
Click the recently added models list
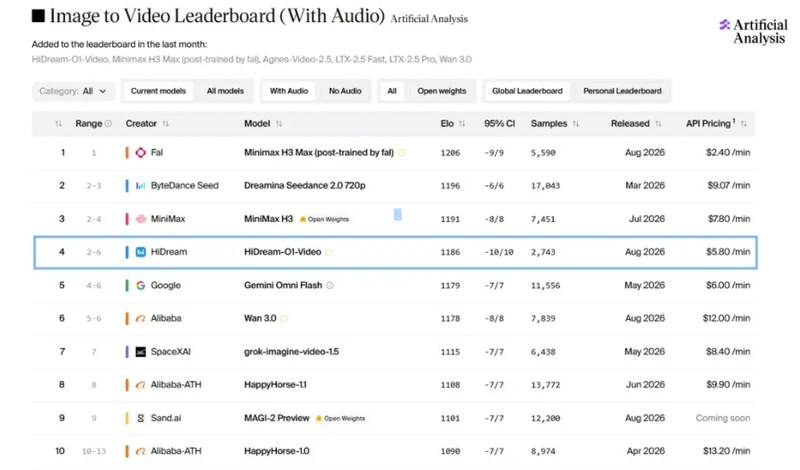click(x=252, y=59)
